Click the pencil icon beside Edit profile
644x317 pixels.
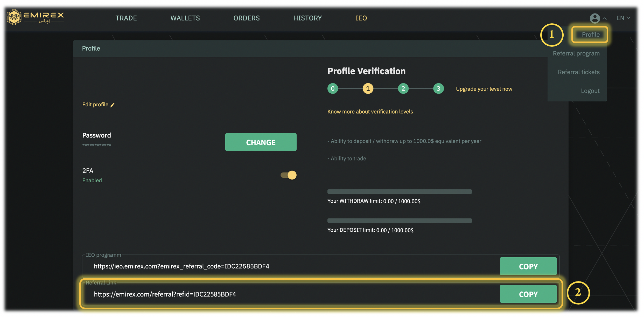pyautogui.click(x=112, y=105)
